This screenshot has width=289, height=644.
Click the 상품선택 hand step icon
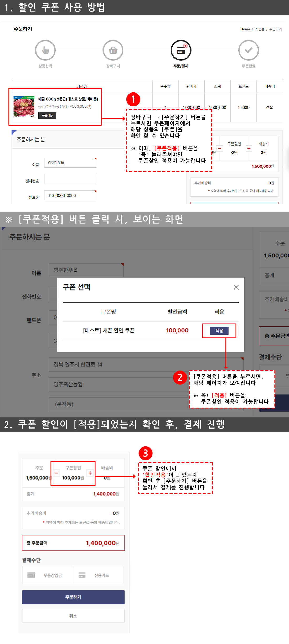pyautogui.click(x=45, y=50)
